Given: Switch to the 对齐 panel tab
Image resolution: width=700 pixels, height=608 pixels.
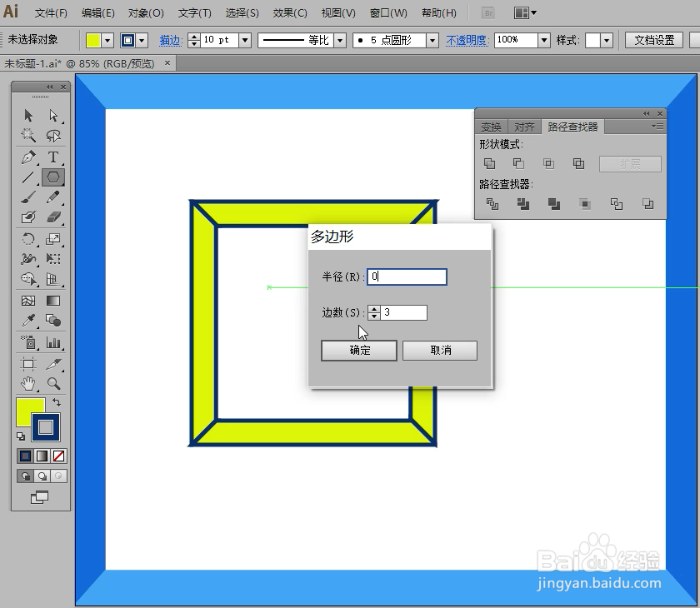Looking at the screenshot, I should click(x=523, y=126).
